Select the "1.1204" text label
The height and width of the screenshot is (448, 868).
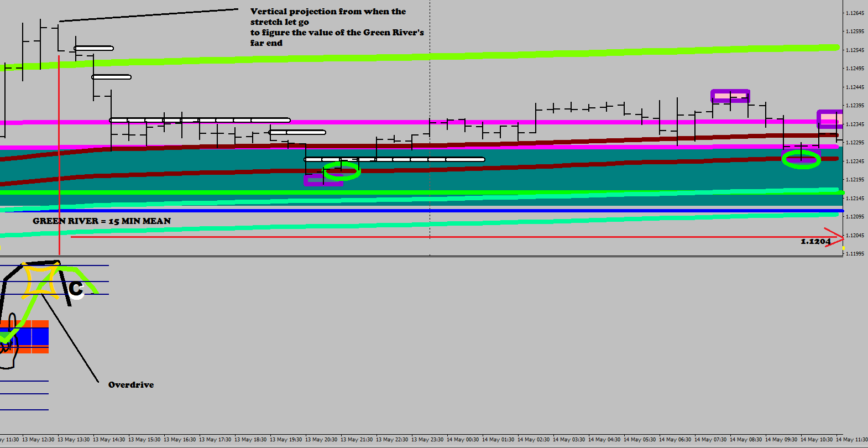click(x=815, y=242)
